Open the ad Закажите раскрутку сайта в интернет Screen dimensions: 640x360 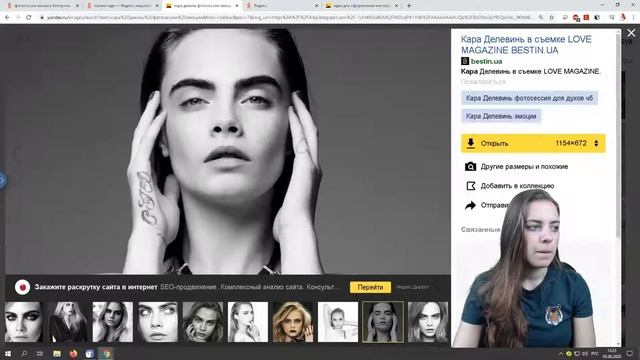[96, 287]
